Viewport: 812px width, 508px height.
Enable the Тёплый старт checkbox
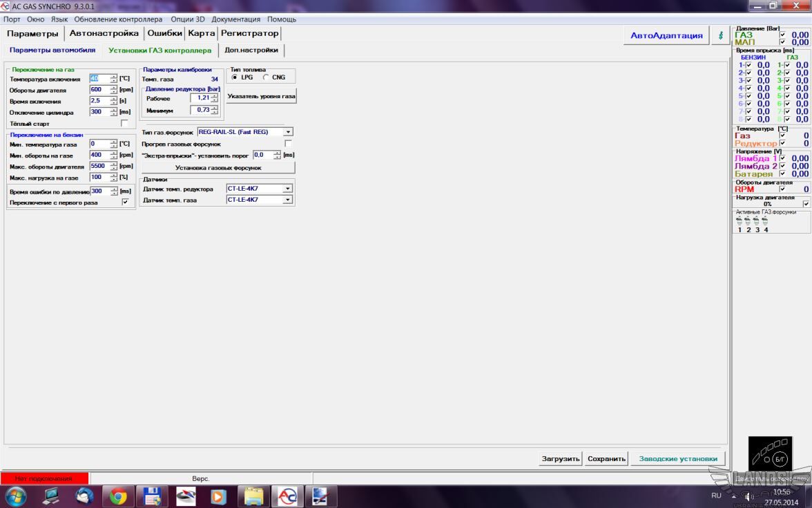pos(124,124)
